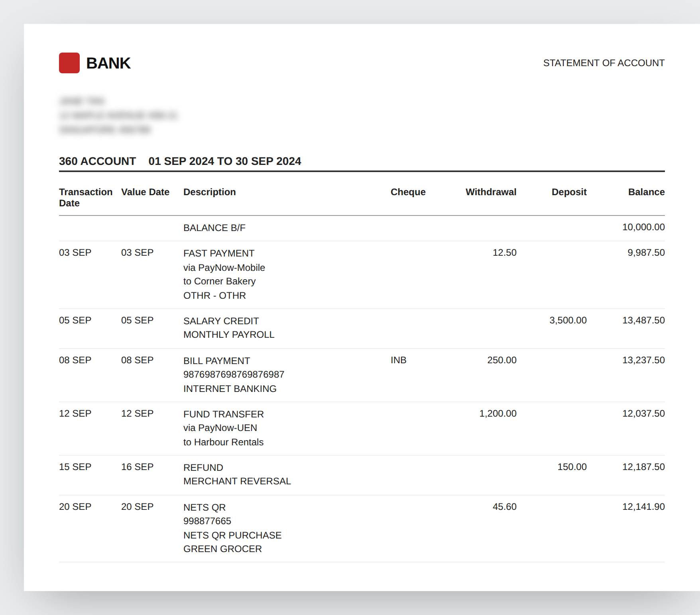The image size is (700, 615).
Task: Click the Description column header
Action: click(210, 192)
